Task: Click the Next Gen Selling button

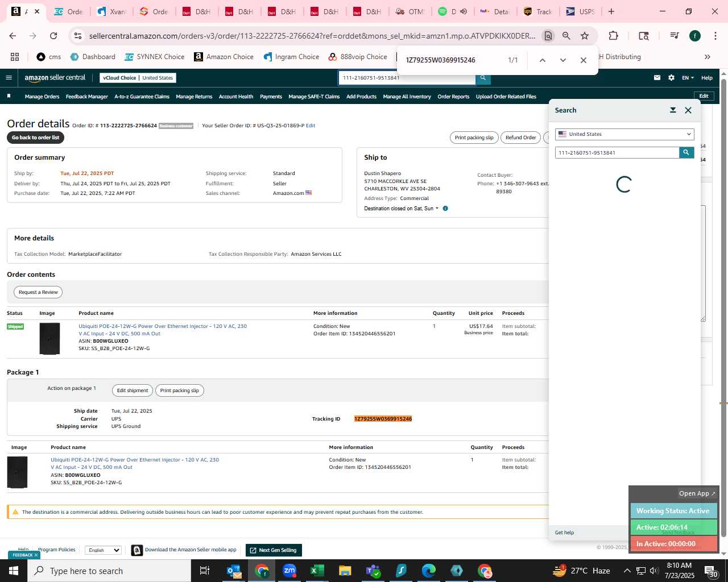Action: 274,550
